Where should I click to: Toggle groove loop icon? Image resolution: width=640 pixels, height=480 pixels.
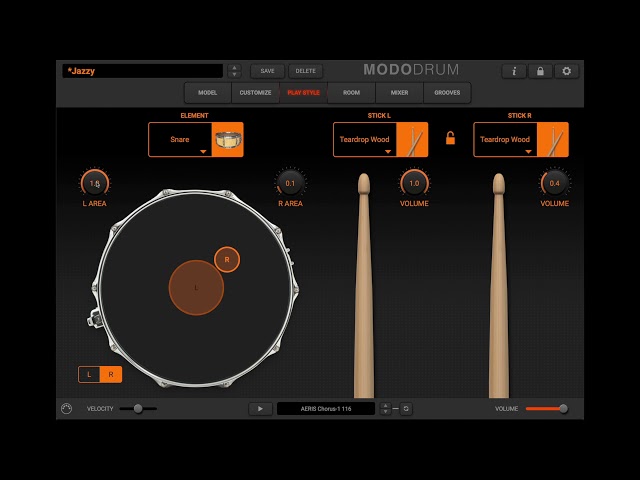[406, 409]
